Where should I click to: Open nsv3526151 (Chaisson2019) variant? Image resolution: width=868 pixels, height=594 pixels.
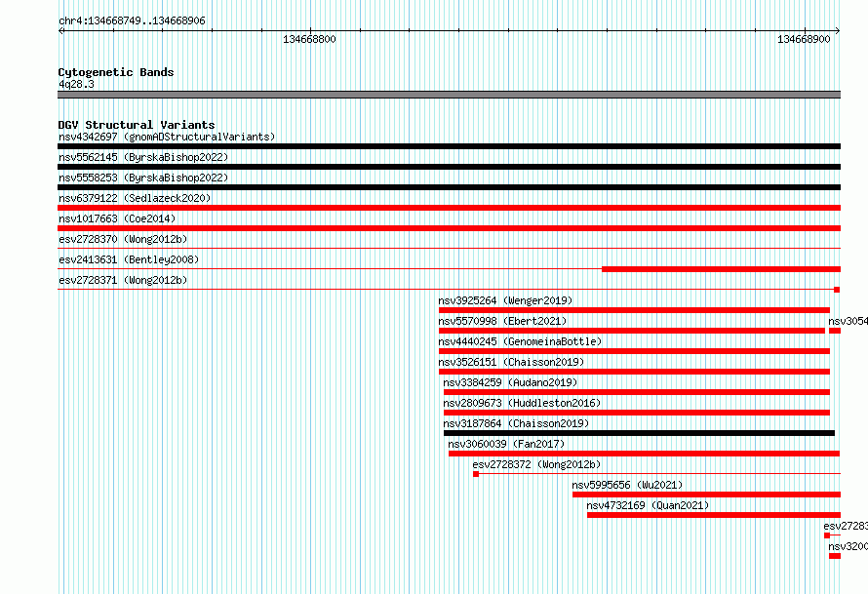click(511, 362)
